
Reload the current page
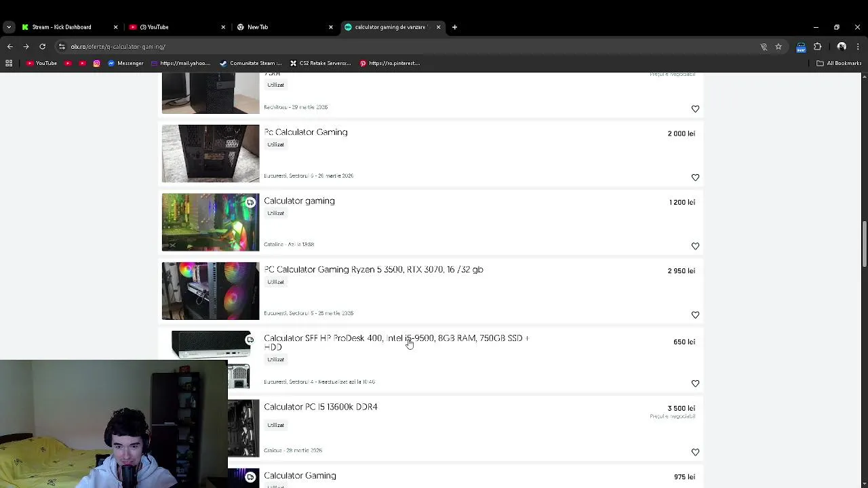click(x=42, y=47)
